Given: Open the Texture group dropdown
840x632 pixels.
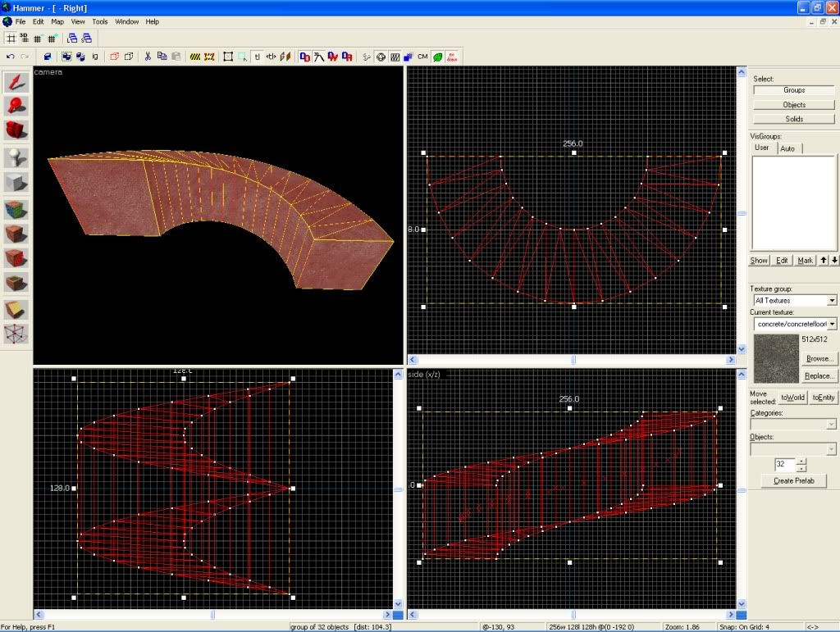Looking at the screenshot, I should click(x=832, y=301).
